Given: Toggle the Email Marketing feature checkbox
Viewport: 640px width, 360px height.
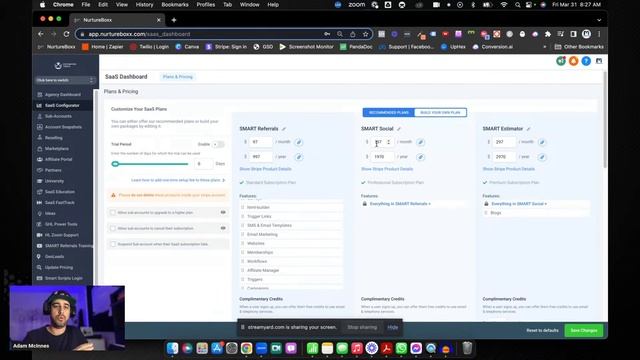Looking at the screenshot, I should pyautogui.click(x=242, y=234).
